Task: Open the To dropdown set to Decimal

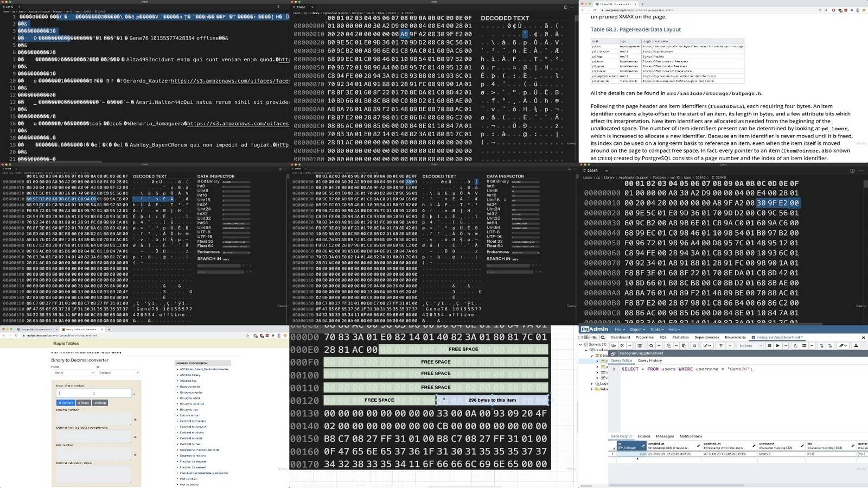Action: click(x=118, y=373)
